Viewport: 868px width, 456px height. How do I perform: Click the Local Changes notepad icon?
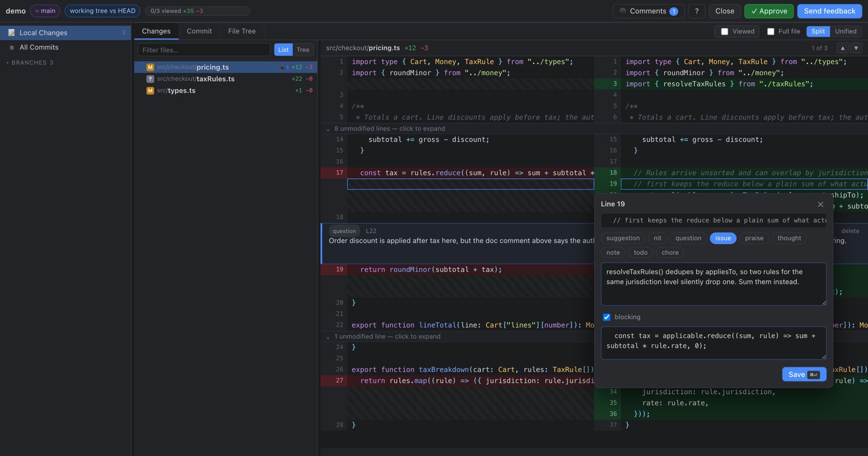click(x=12, y=33)
